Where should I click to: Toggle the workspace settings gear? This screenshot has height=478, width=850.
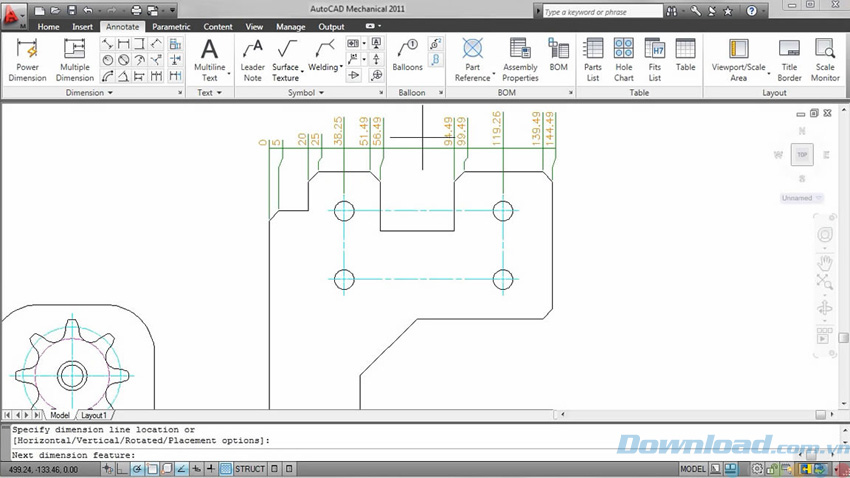point(757,469)
